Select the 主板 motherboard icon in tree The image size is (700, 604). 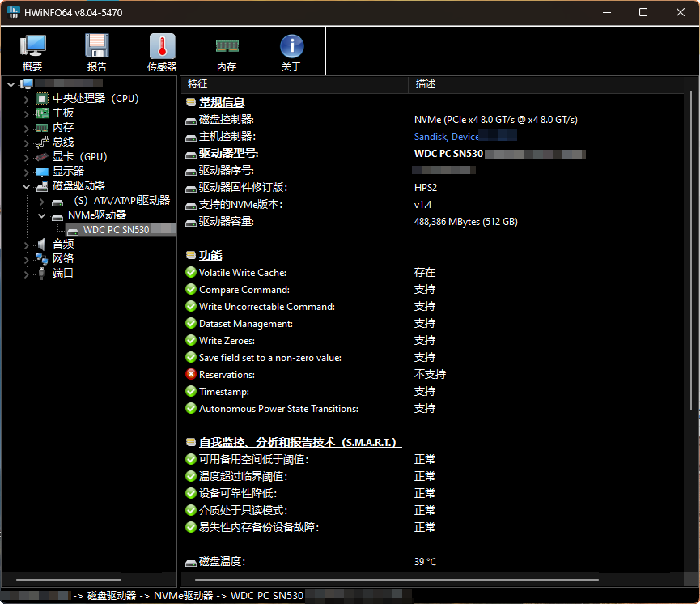(41, 113)
